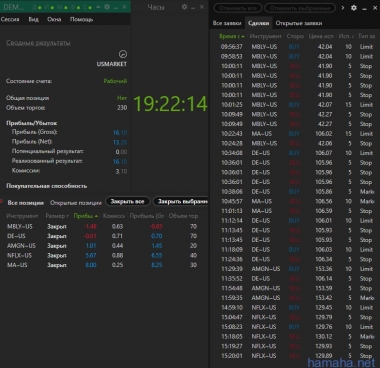Click the Цена исп column header
The width and height of the screenshot is (380, 368).
pos(321,36)
